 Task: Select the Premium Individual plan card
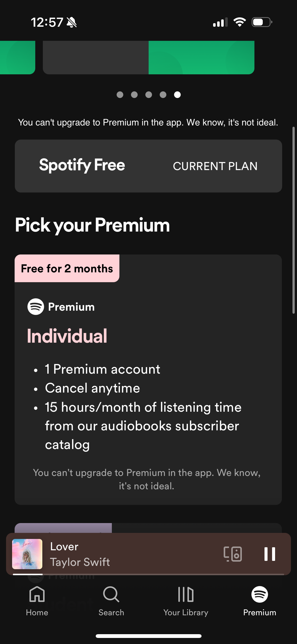(149, 378)
